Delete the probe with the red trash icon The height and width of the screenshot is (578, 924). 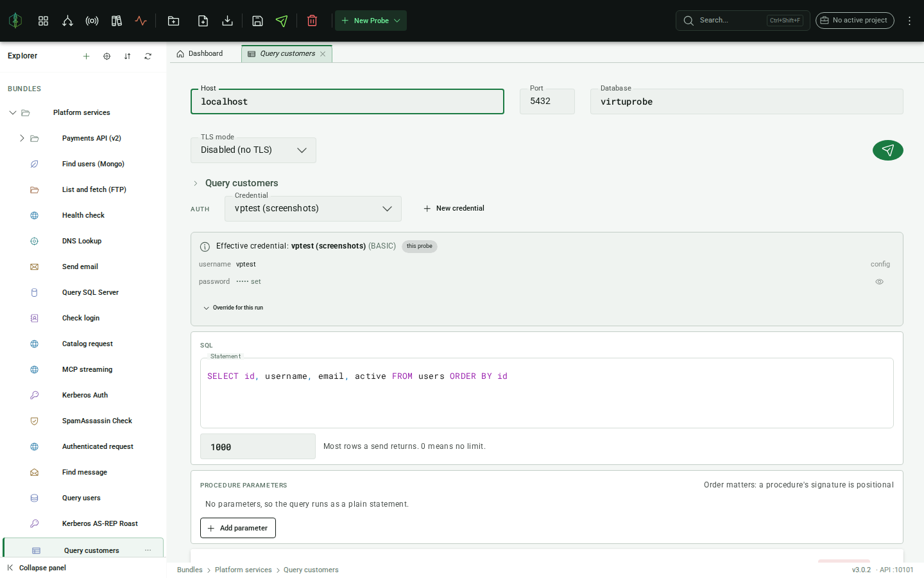click(x=312, y=21)
